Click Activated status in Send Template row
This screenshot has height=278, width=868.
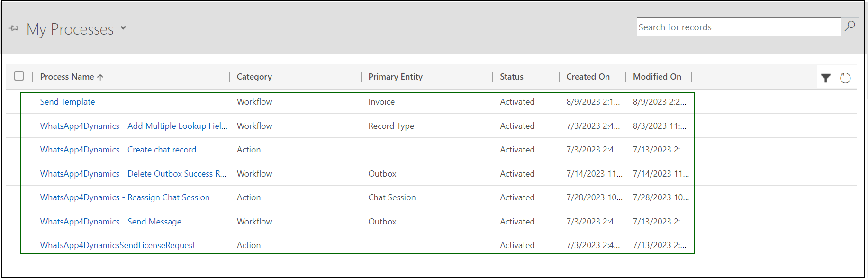(517, 102)
